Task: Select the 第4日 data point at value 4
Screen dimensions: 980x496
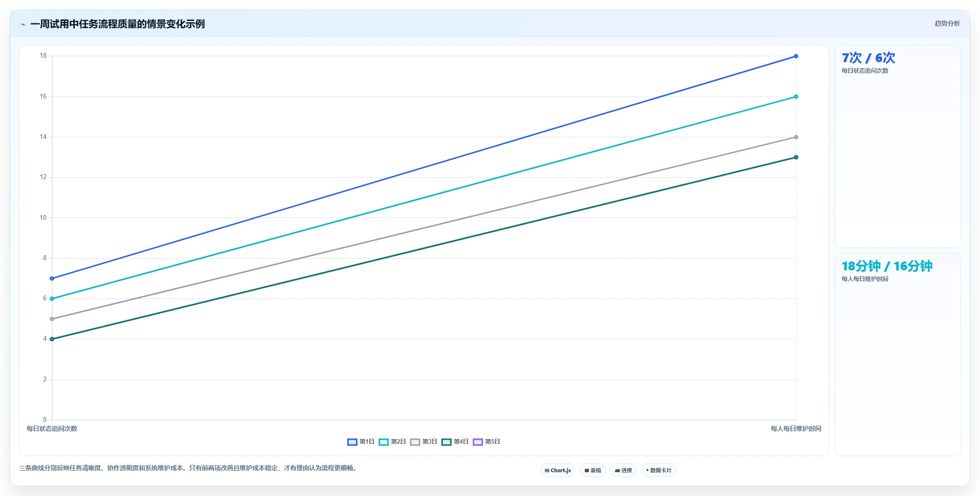Action: [x=52, y=339]
